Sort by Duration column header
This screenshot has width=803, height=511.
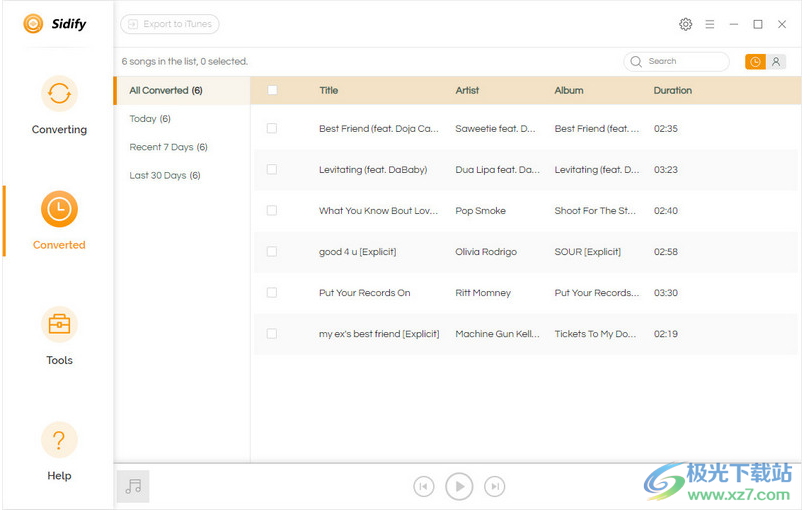click(672, 91)
